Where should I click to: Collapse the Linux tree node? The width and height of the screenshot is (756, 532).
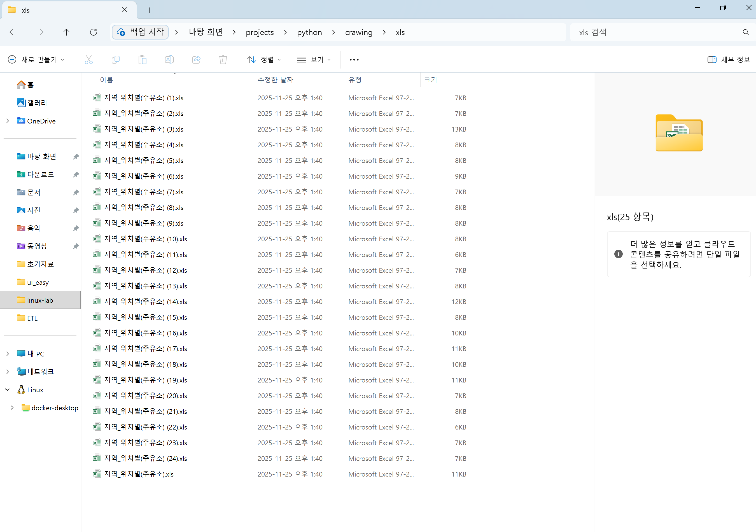[x=8, y=390]
